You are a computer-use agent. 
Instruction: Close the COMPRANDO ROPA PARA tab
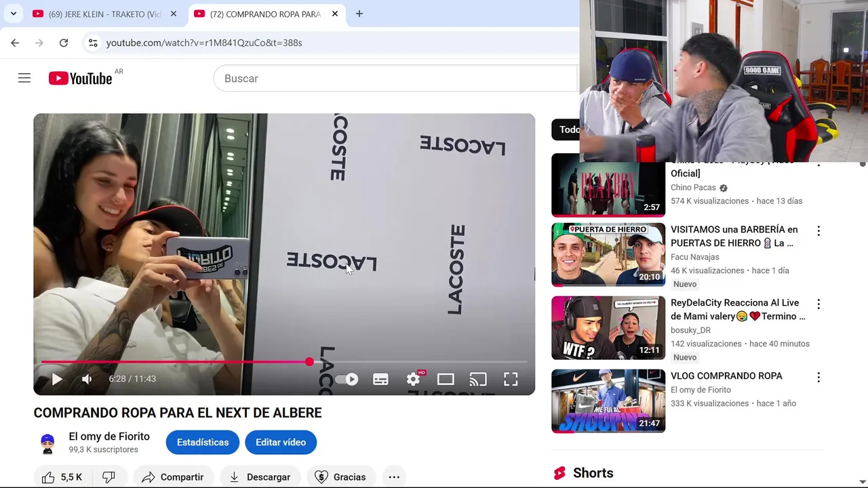[x=335, y=14]
